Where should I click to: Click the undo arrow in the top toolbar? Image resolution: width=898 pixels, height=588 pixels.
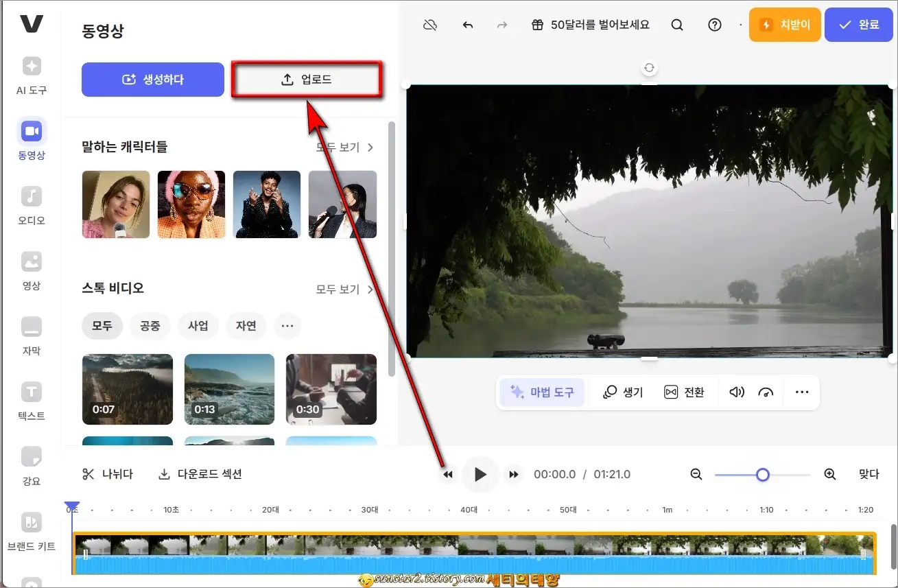tap(467, 24)
